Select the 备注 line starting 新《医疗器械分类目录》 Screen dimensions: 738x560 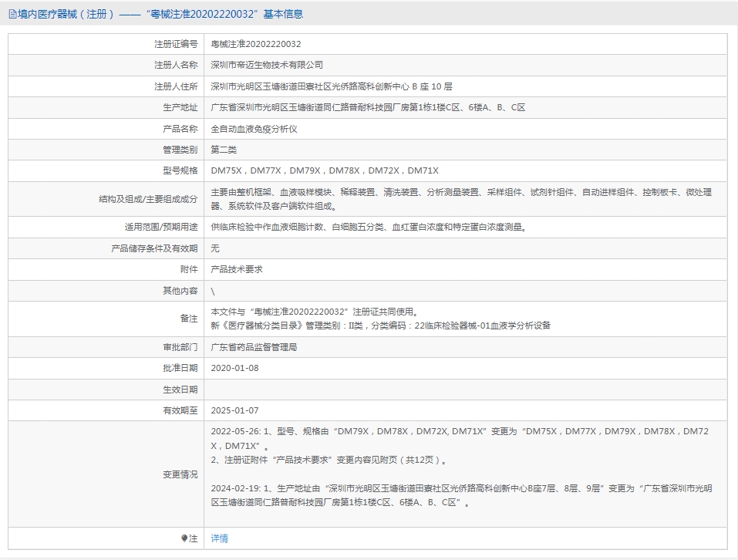[381, 326]
